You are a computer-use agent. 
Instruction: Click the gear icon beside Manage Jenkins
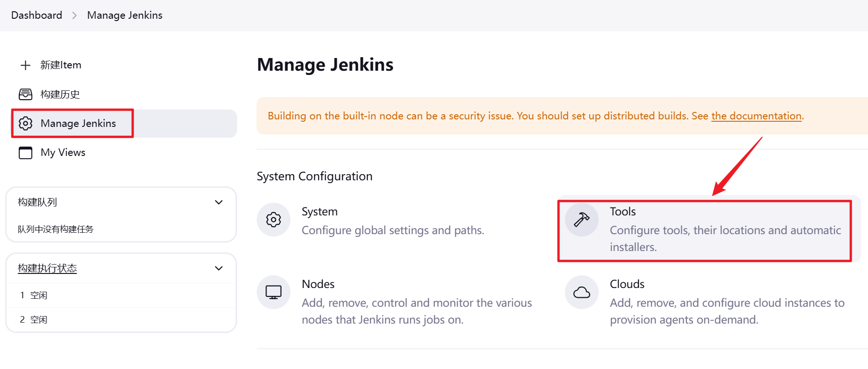click(25, 123)
